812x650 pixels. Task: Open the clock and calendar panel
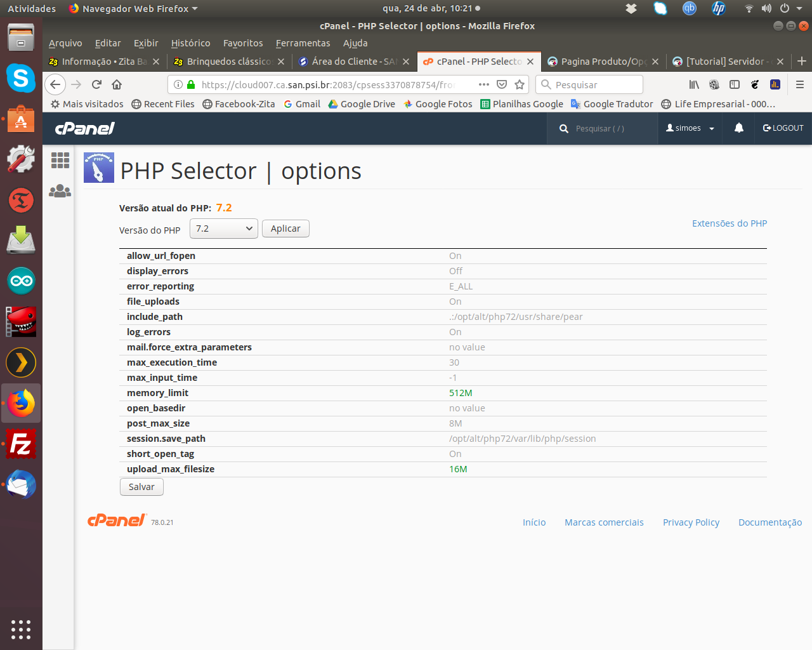pyautogui.click(x=431, y=8)
